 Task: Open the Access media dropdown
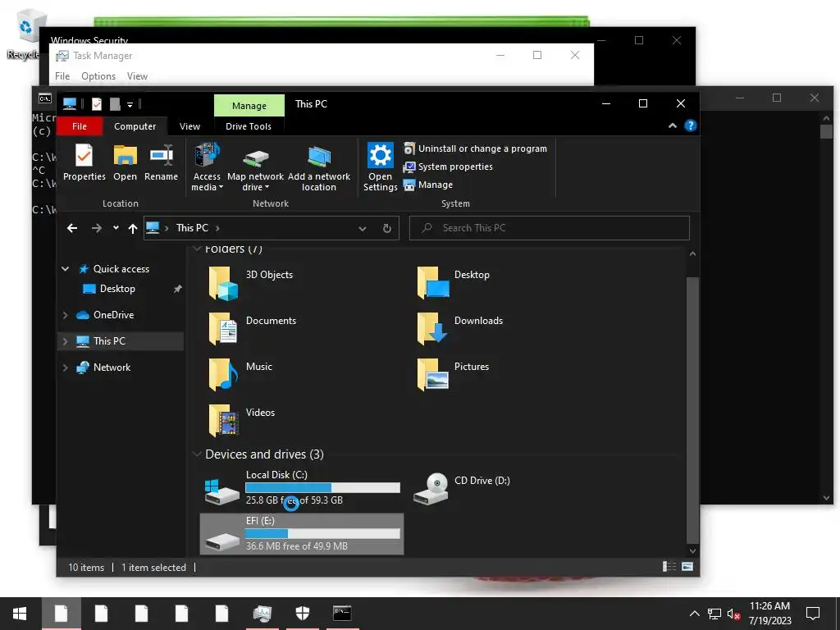(207, 167)
